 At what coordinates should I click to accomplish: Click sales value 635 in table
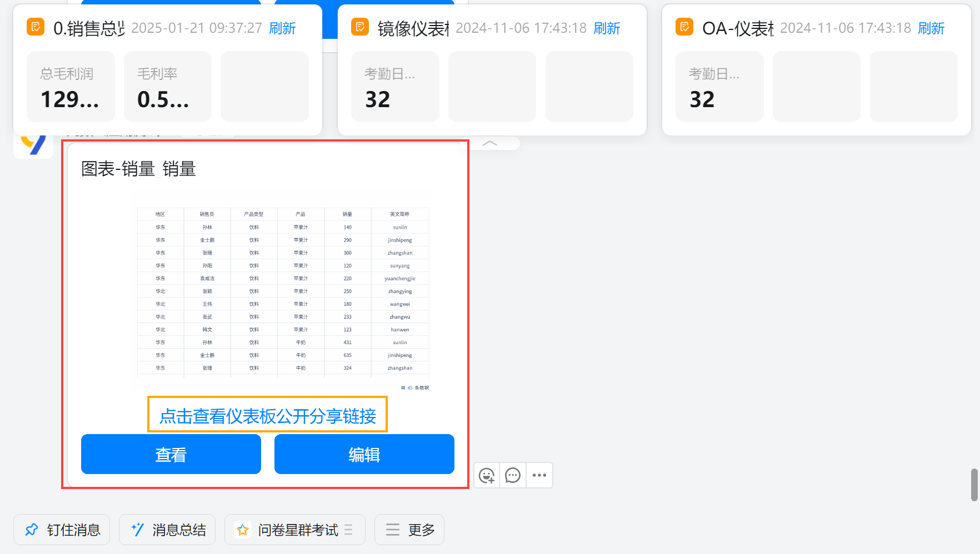coord(348,355)
